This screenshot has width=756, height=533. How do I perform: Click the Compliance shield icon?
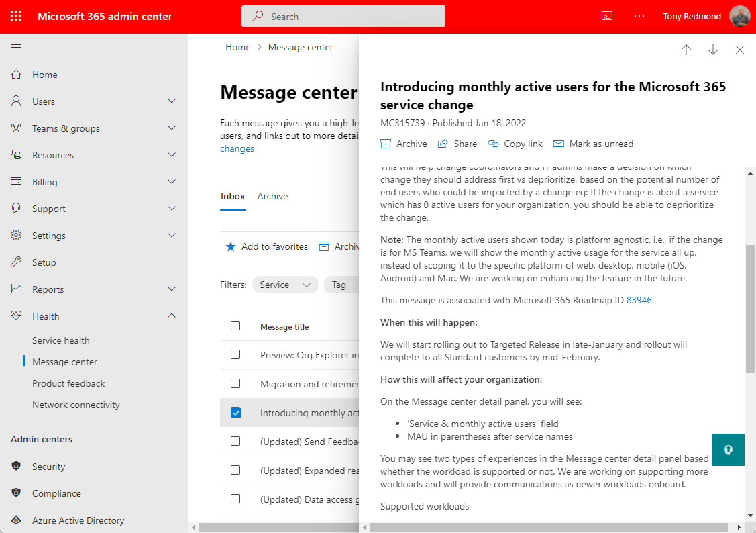coord(16,493)
